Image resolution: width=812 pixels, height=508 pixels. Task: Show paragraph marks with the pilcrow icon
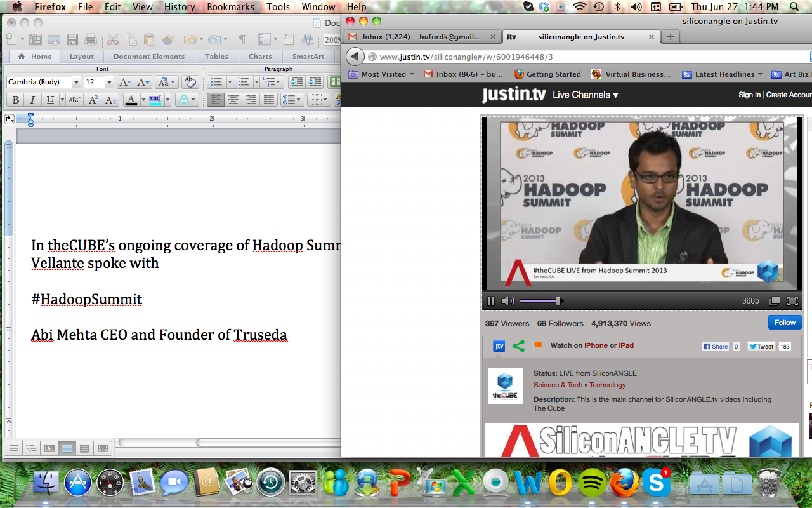coord(242,39)
